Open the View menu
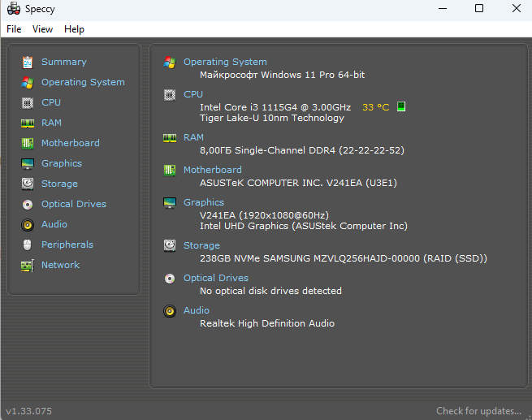Screen dimensions: 532x420 [42, 29]
